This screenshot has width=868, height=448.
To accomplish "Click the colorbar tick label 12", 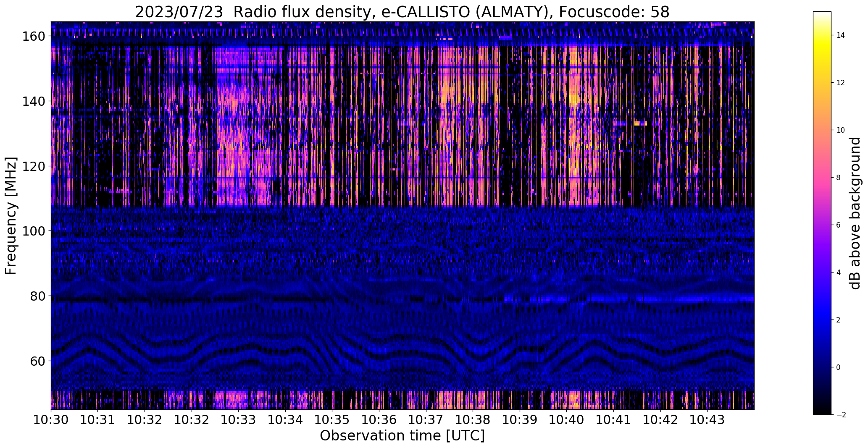I will (x=841, y=83).
